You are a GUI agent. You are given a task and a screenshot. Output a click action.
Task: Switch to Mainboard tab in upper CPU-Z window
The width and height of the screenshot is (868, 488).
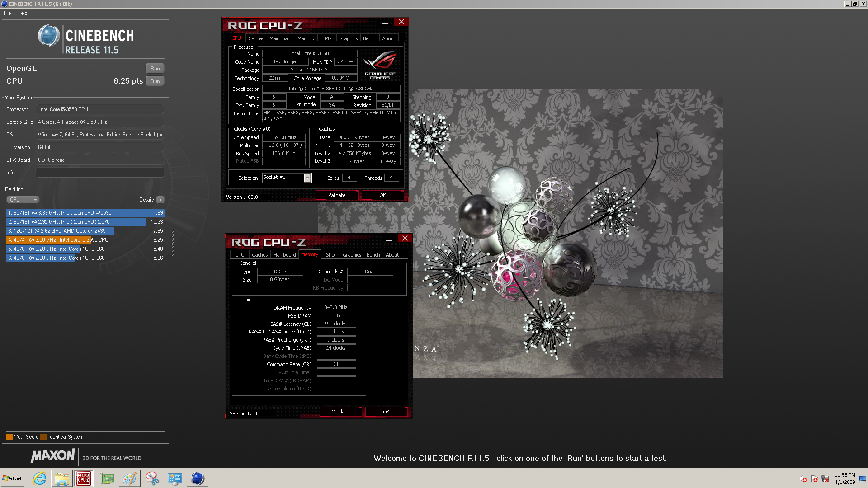click(281, 38)
